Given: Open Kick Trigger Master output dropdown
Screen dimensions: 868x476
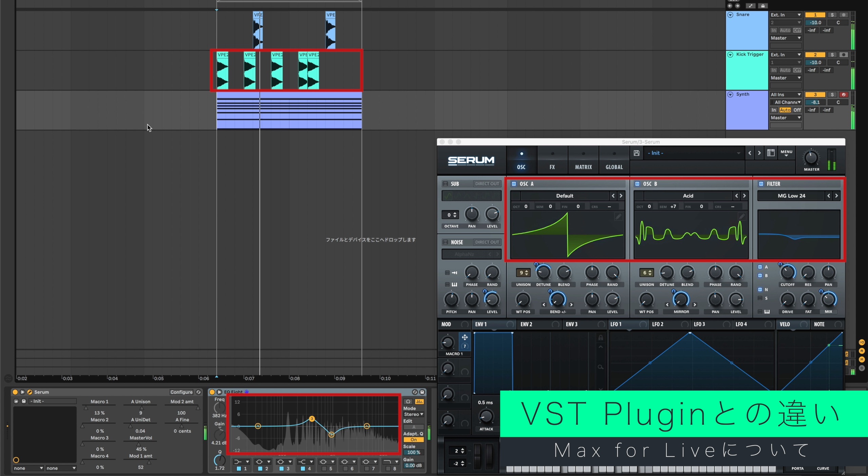Looking at the screenshot, I should click(x=785, y=78).
